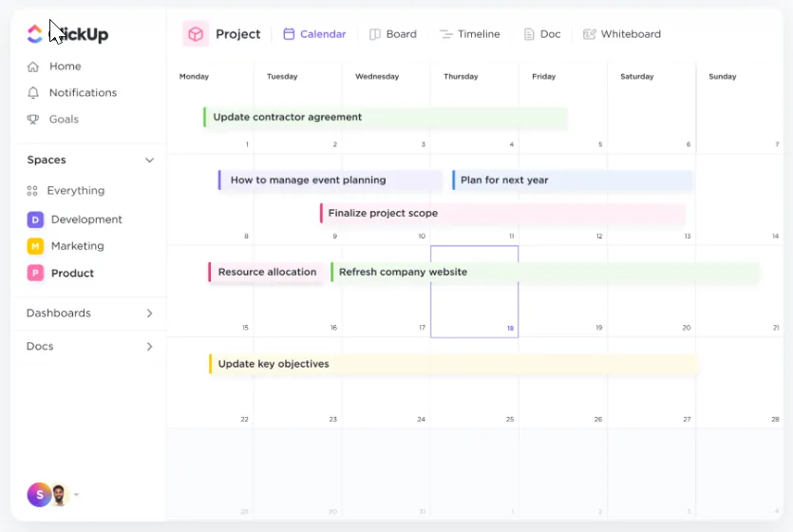793x532 pixels.
Task: Collapse the Spaces section chevron
Action: click(x=149, y=161)
